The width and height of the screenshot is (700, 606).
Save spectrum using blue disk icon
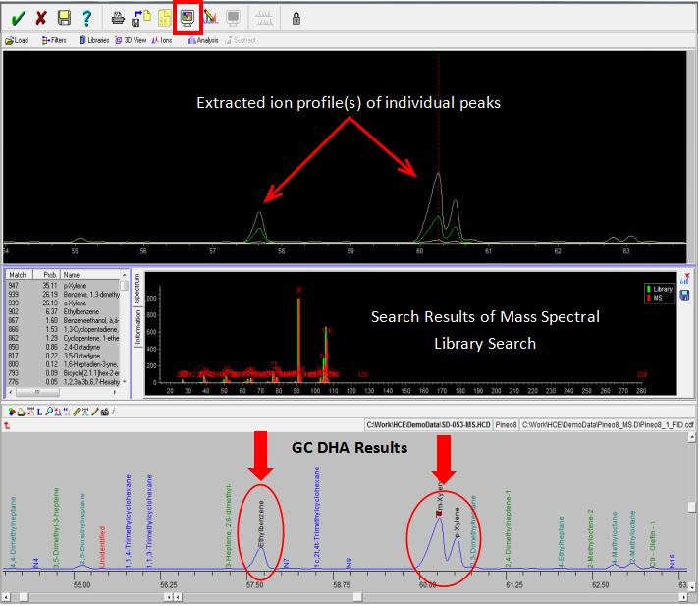point(683,296)
